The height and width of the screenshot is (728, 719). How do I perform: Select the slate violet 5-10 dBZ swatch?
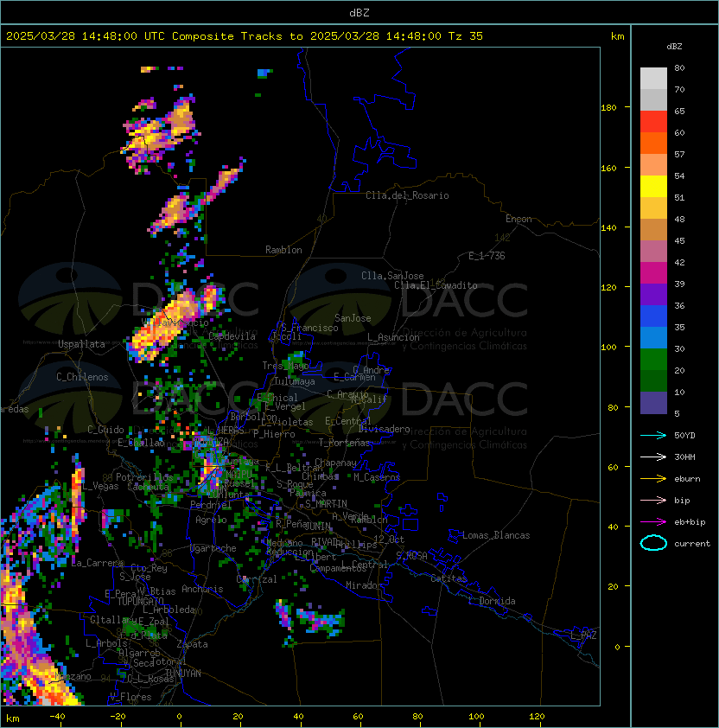tap(653, 403)
